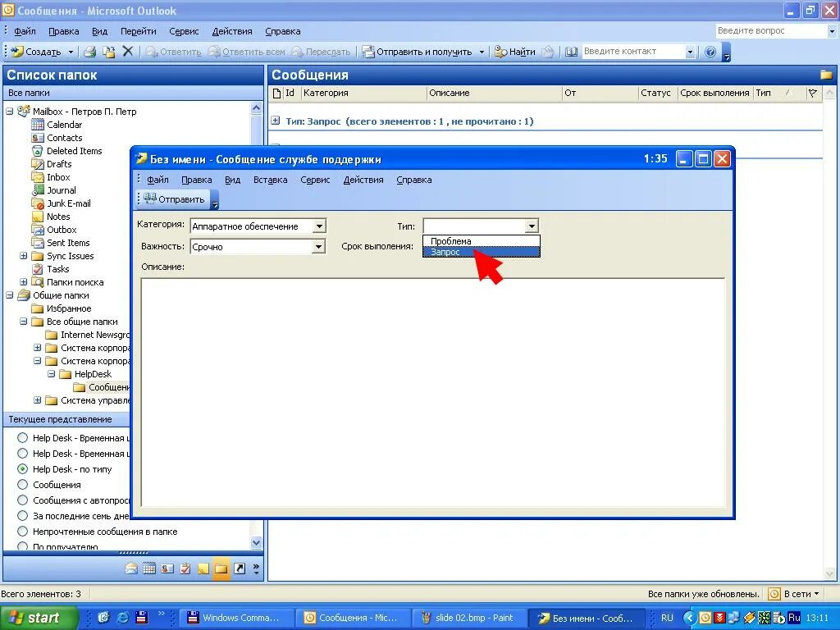The width and height of the screenshot is (840, 630).
Task: Expand the Sync Issues folder
Action: click(x=24, y=256)
